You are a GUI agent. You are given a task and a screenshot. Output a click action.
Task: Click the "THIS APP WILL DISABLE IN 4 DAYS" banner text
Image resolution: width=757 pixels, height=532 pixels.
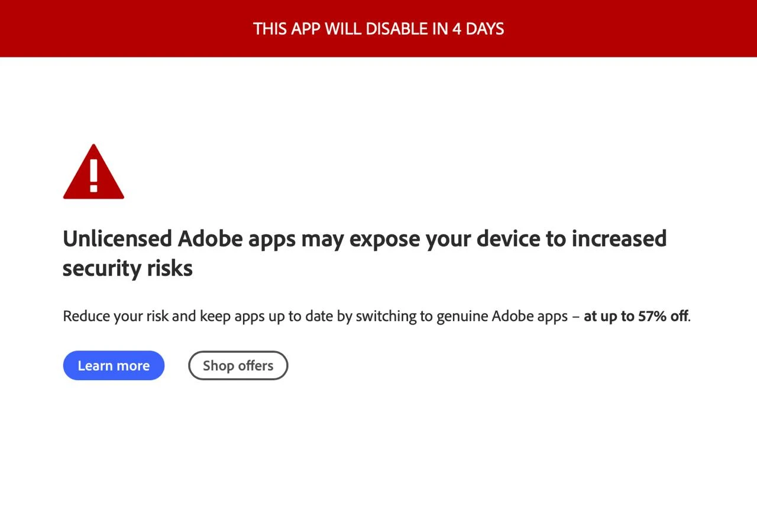378,28
